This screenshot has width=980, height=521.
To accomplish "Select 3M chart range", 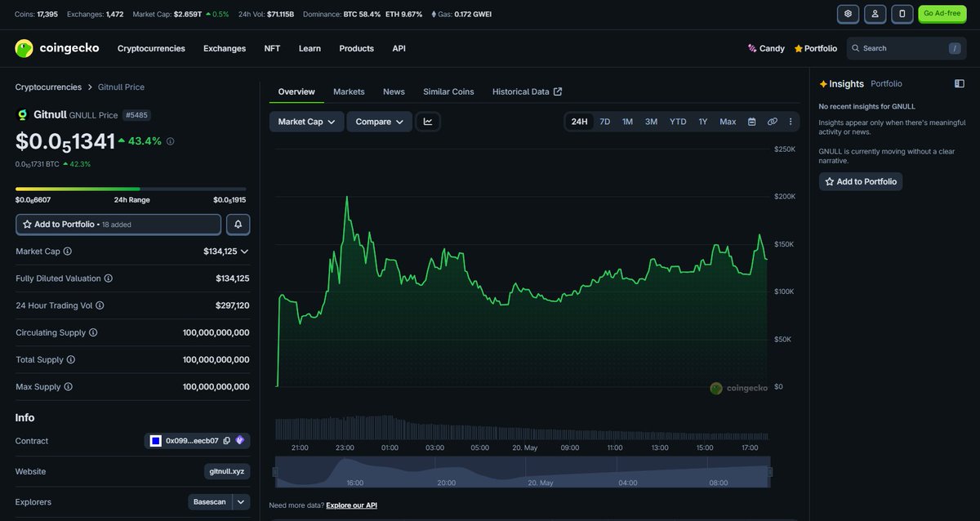I will point(651,122).
